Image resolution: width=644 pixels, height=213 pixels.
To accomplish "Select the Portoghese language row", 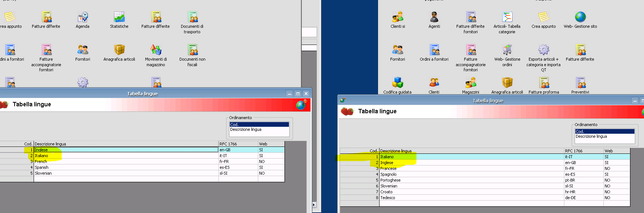I will [x=485, y=180].
